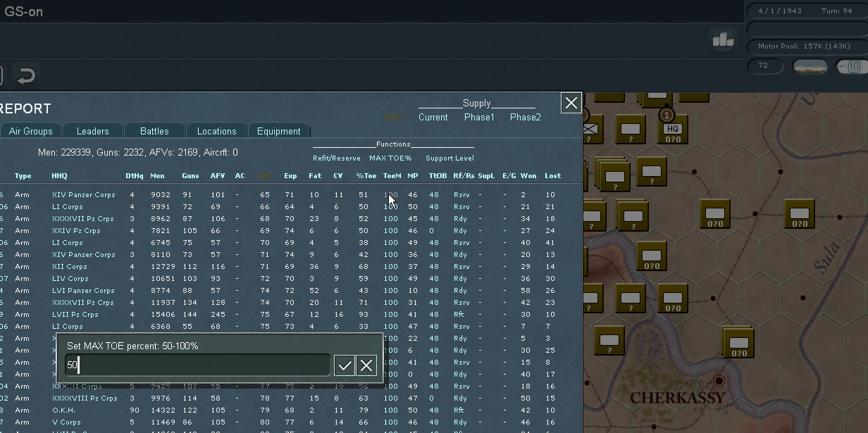
Task: Select the LVI Panzer Corps HHQ entry
Action: pyautogui.click(x=83, y=291)
